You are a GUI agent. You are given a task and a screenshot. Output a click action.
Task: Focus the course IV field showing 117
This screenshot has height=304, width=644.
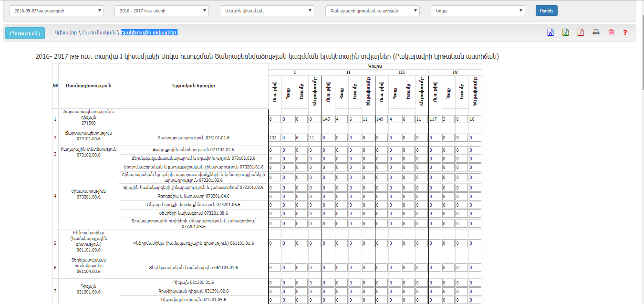pos(435,119)
